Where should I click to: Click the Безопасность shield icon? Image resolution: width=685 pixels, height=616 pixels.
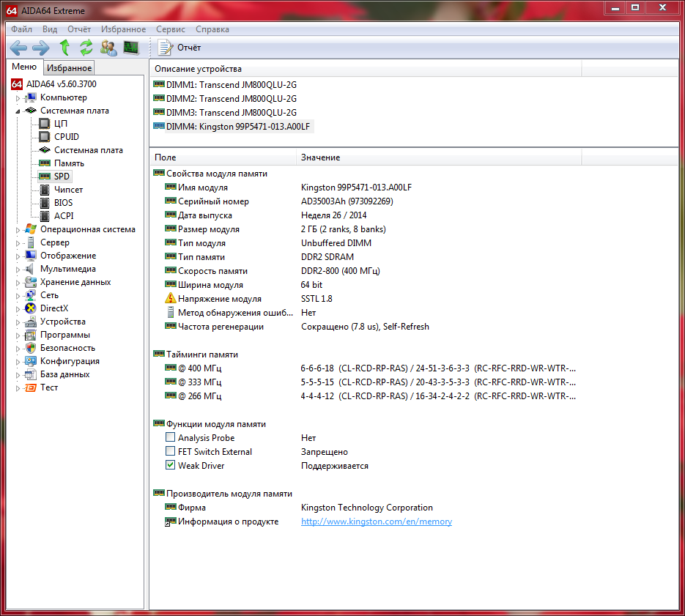[x=31, y=348]
